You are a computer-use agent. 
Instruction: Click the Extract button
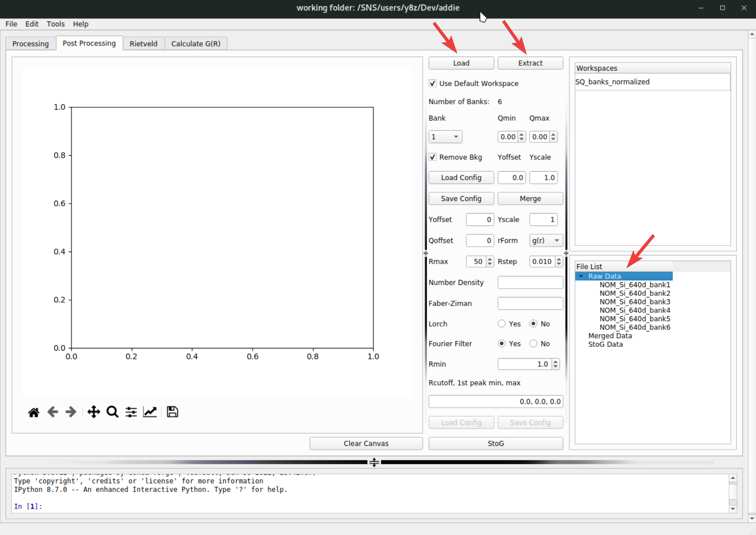(530, 63)
